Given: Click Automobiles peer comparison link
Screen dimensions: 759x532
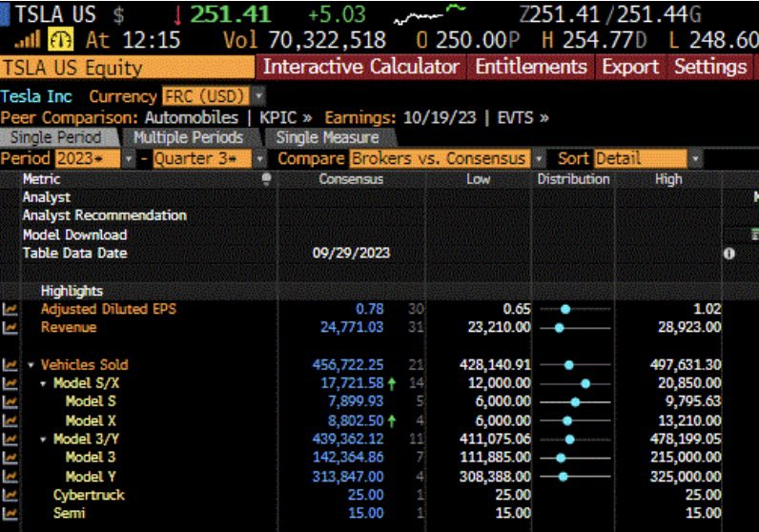Looking at the screenshot, I should click(192, 117).
